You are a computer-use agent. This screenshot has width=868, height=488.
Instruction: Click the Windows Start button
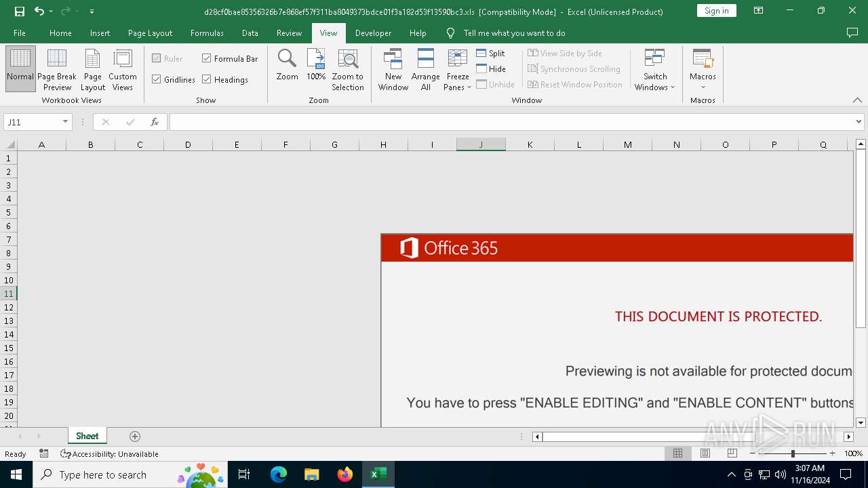[16, 474]
